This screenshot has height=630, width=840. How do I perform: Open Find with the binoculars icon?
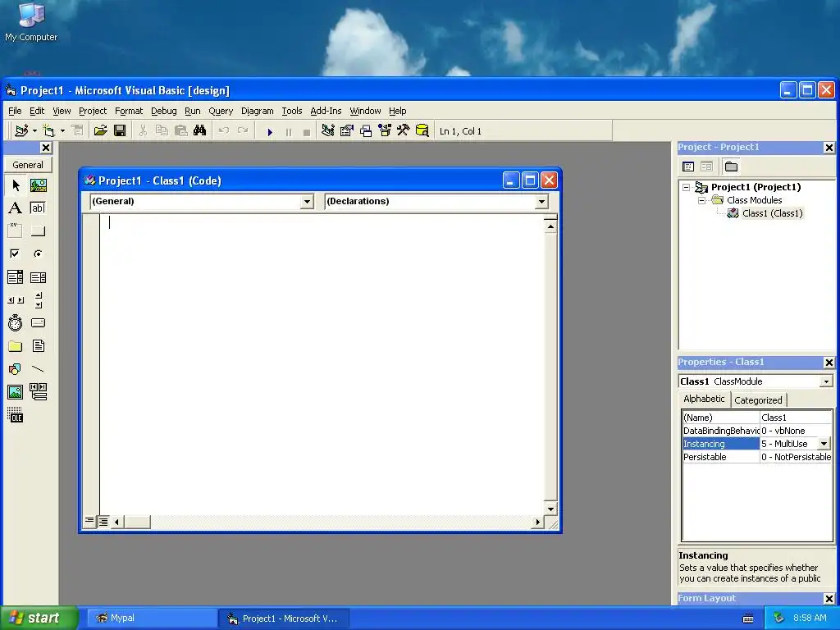(200, 130)
